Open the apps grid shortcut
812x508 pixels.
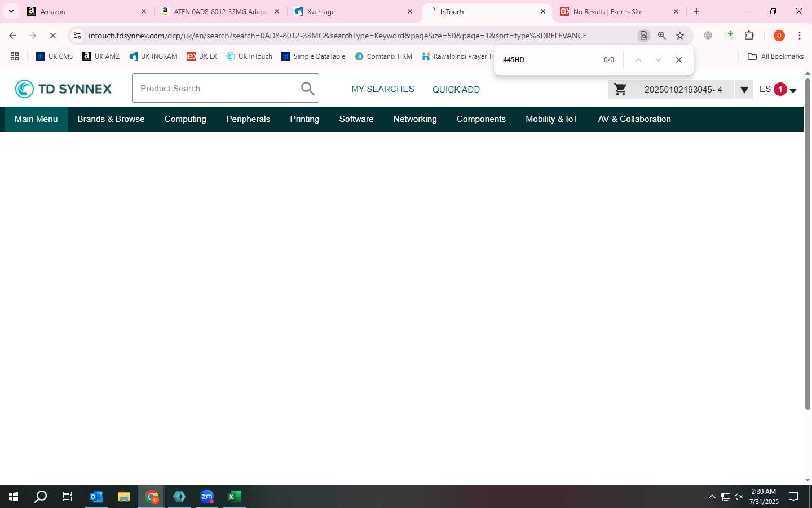(15, 56)
